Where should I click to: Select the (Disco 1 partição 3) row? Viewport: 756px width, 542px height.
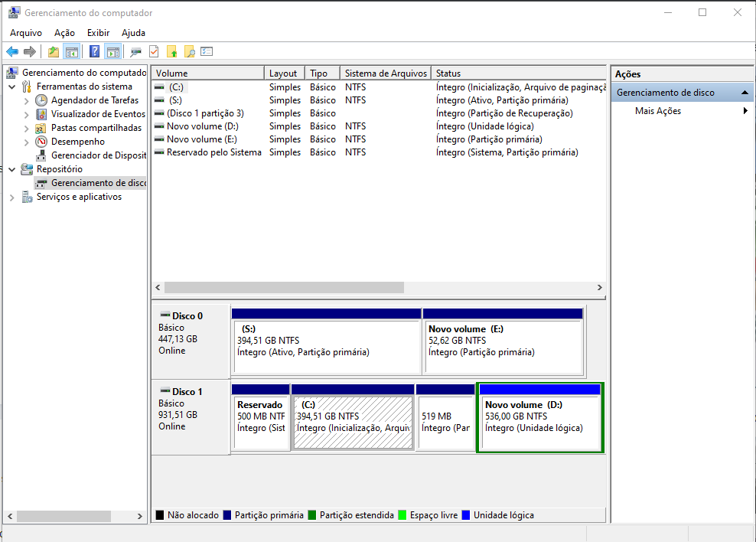(x=379, y=113)
